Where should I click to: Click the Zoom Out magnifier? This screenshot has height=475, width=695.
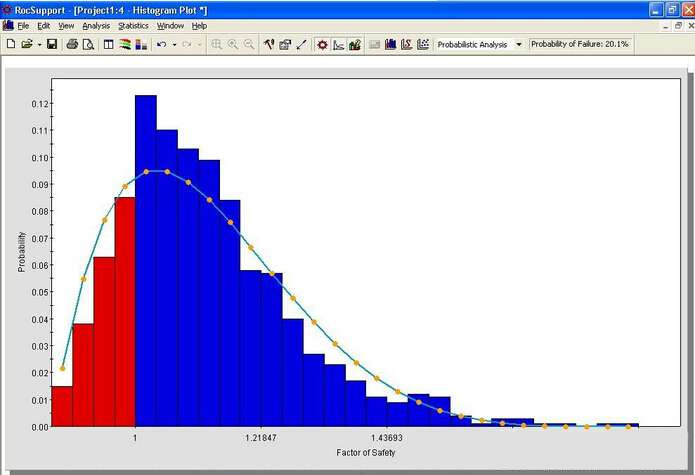249,44
